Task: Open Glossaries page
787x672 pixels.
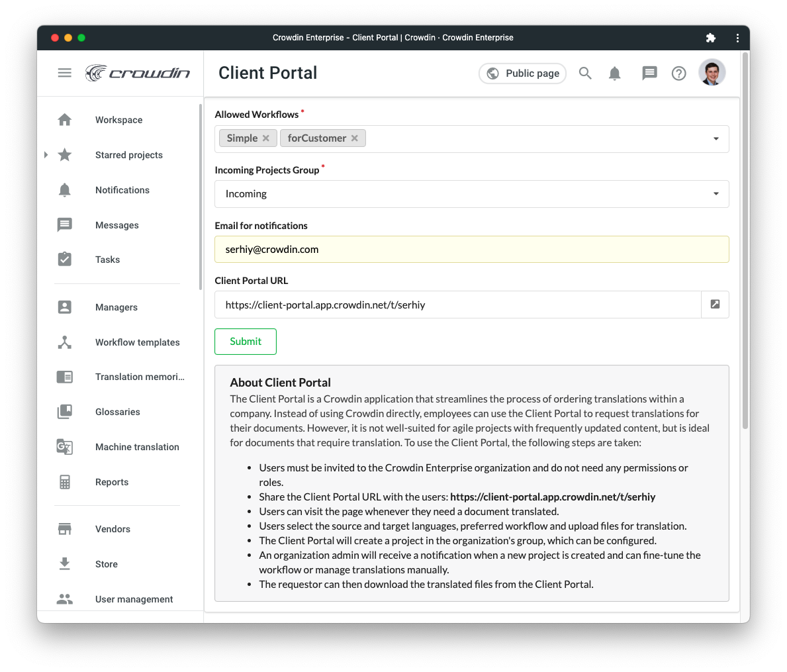Action: coord(117,412)
